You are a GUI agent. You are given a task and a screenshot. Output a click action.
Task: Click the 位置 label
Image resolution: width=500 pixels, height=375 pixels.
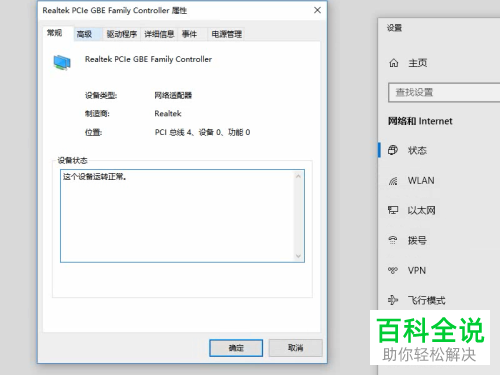click(93, 132)
